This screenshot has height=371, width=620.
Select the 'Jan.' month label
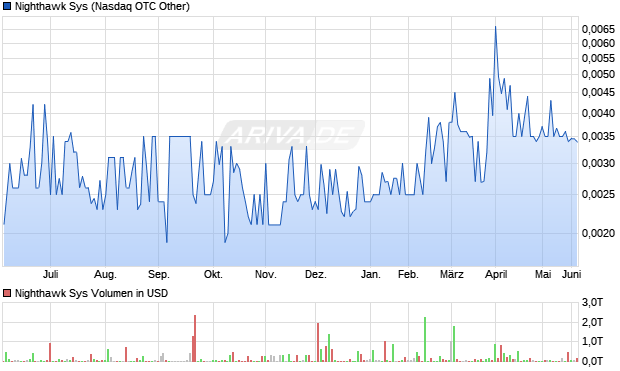[x=370, y=274]
